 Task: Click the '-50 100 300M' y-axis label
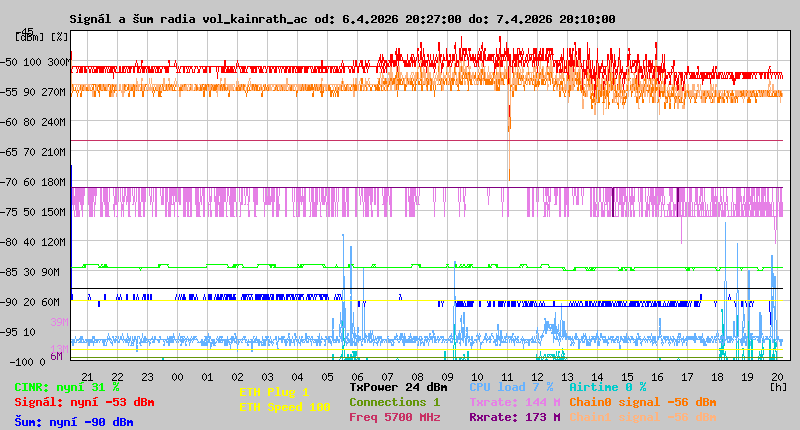(x=35, y=62)
